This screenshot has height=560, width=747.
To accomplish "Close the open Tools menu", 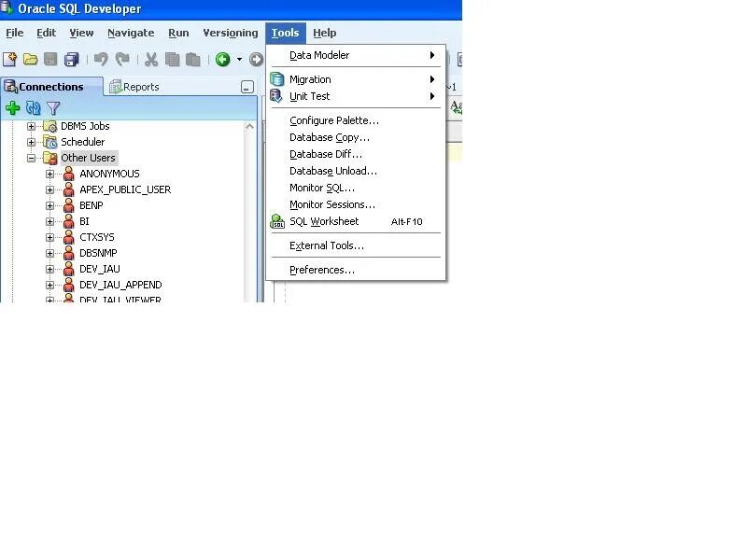I will click(x=286, y=33).
